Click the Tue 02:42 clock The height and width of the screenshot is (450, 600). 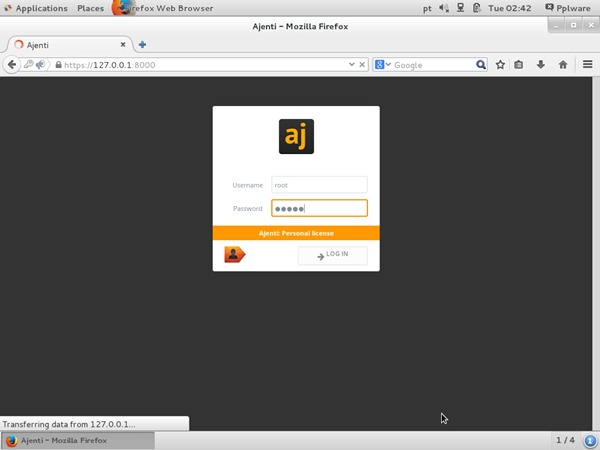pos(509,8)
